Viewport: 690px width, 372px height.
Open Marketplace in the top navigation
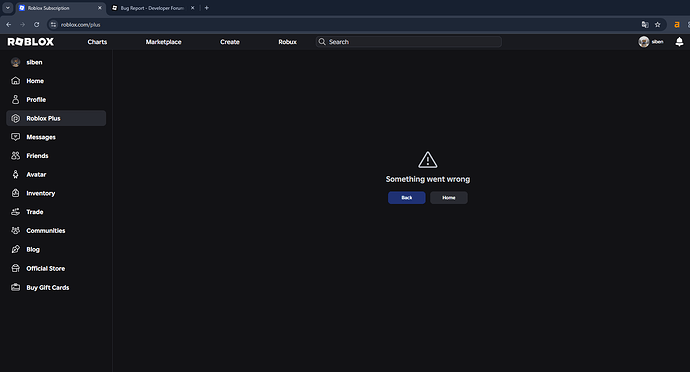pos(163,42)
